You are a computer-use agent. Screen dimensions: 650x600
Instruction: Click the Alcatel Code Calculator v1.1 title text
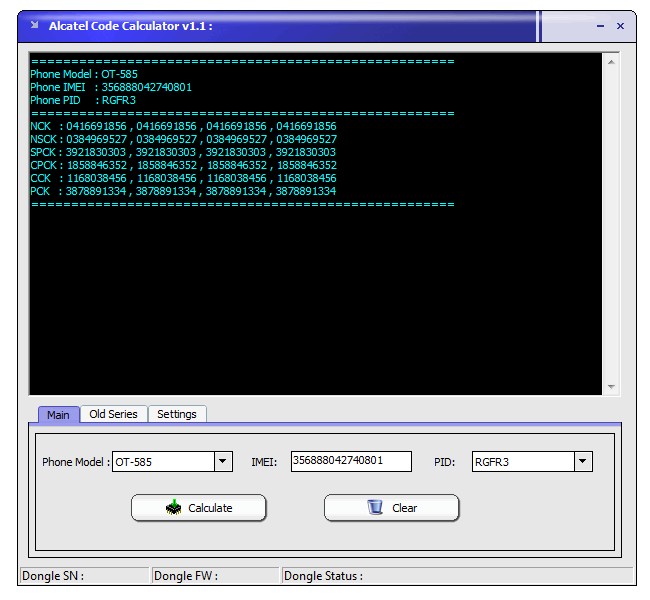(131, 26)
